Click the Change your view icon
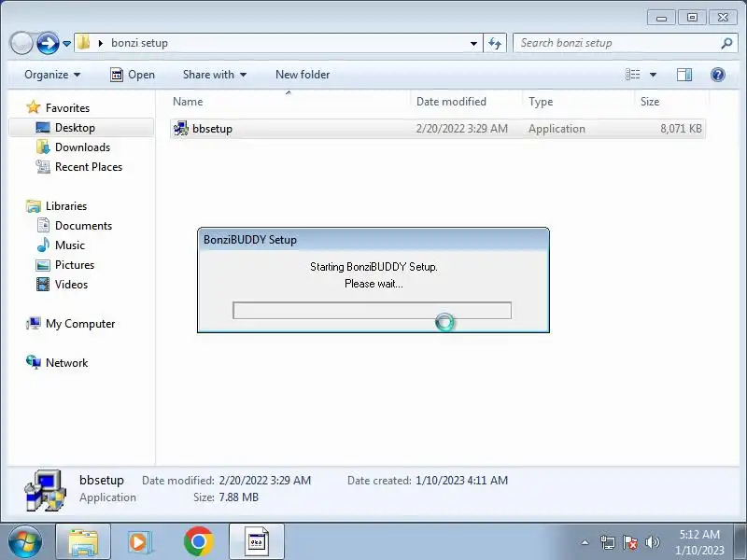 (633, 75)
